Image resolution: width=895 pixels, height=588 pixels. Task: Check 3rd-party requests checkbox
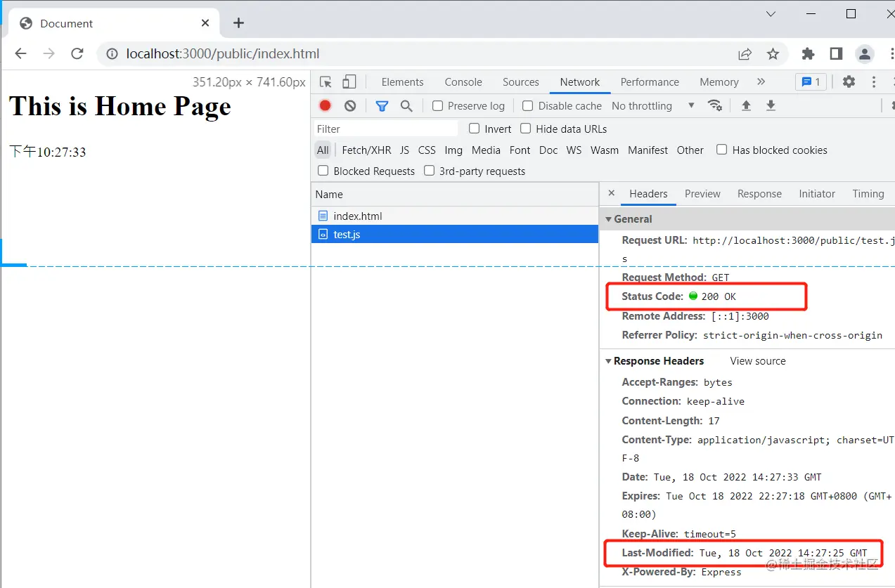(429, 171)
